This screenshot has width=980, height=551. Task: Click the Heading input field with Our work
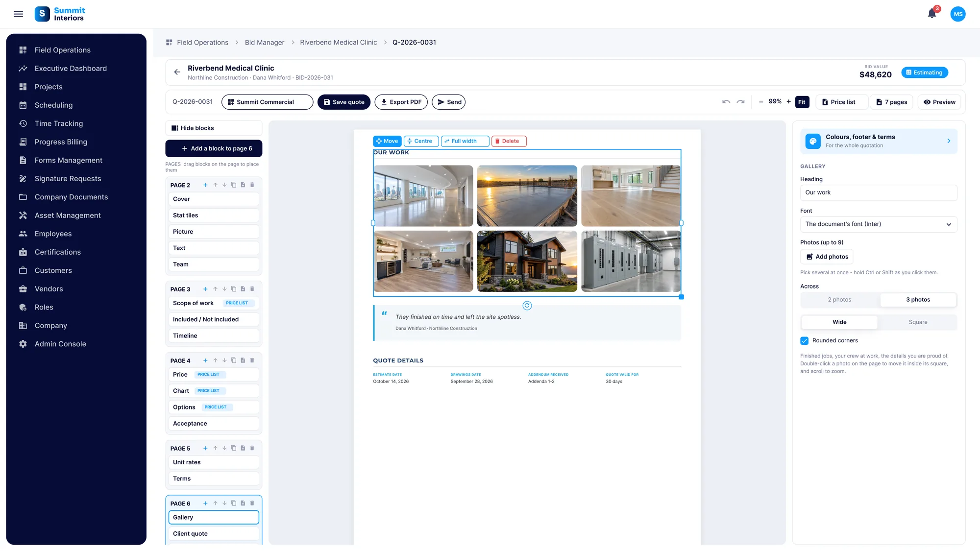879,192
